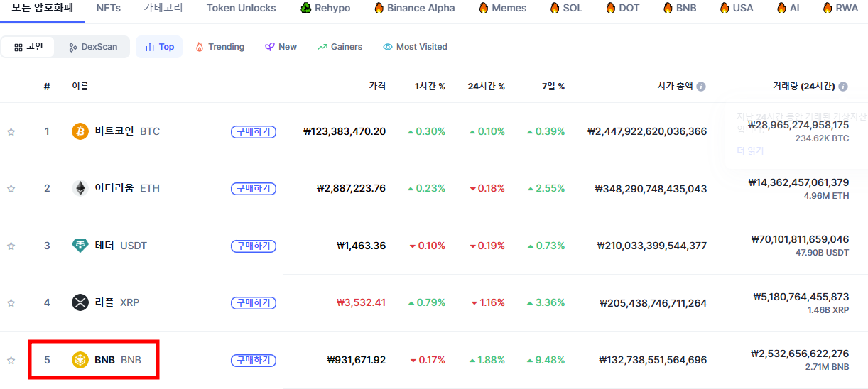Click XRP market cap ₩205,438,746,711,264

[x=653, y=302]
